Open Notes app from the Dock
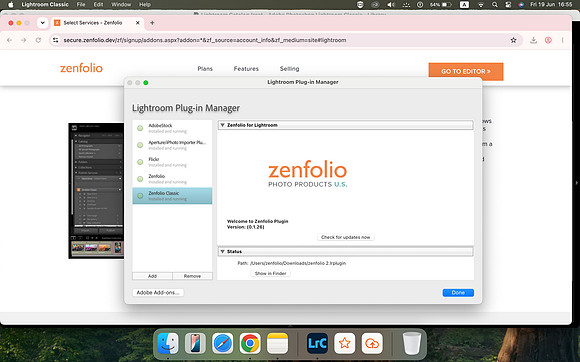This screenshot has width=580, height=362. (x=277, y=344)
